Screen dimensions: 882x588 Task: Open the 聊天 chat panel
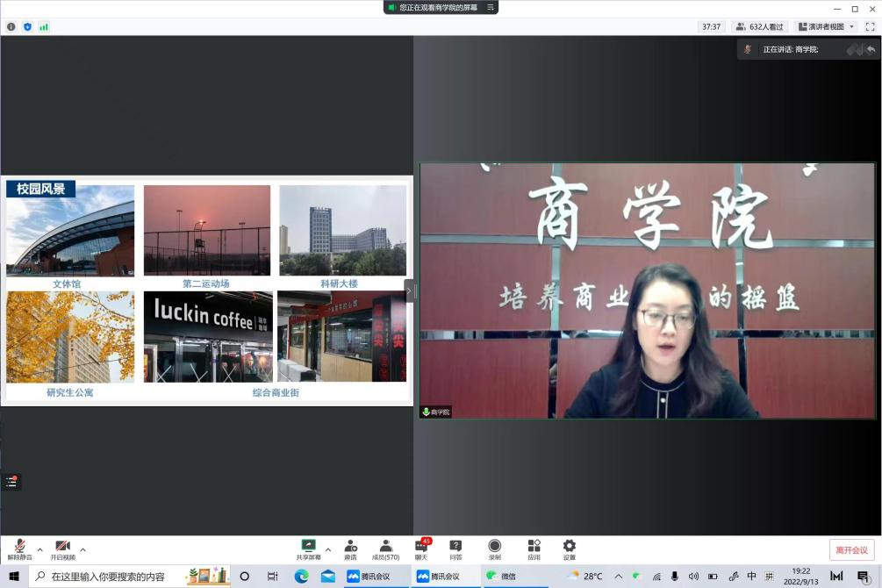[421, 549]
